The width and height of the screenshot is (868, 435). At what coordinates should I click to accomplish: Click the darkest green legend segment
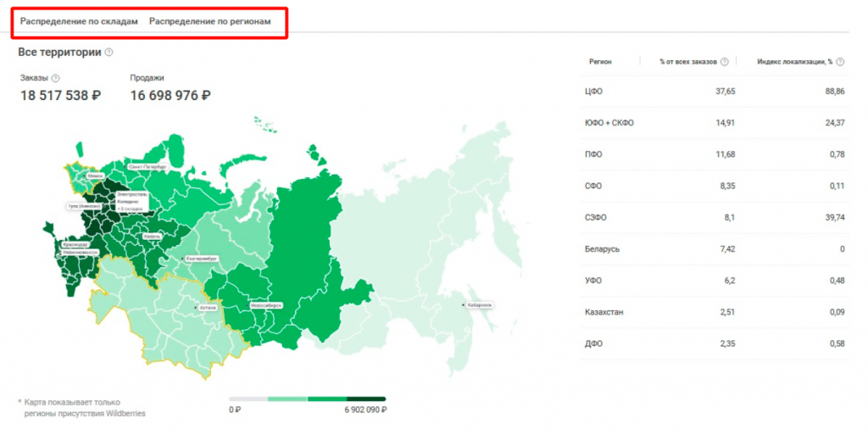pyautogui.click(x=366, y=399)
